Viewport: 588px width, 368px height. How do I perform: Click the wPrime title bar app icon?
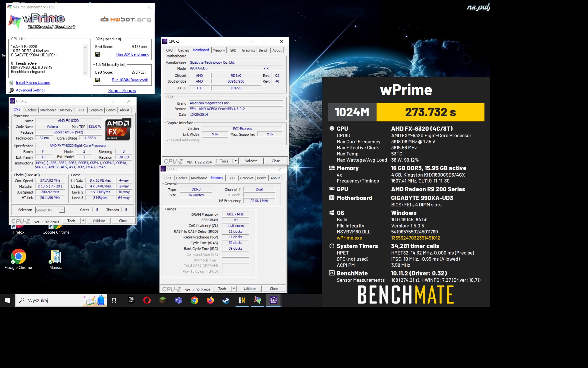click(x=10, y=7)
